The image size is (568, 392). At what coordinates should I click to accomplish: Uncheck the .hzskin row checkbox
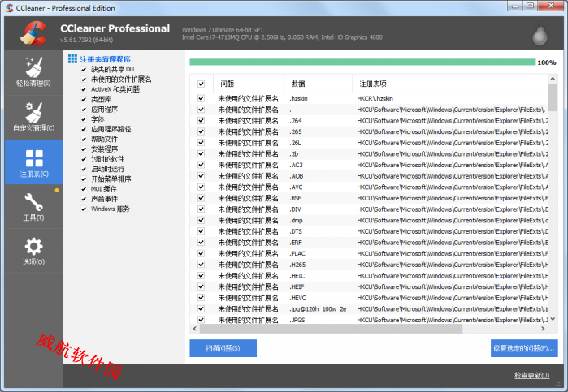pos(201,98)
